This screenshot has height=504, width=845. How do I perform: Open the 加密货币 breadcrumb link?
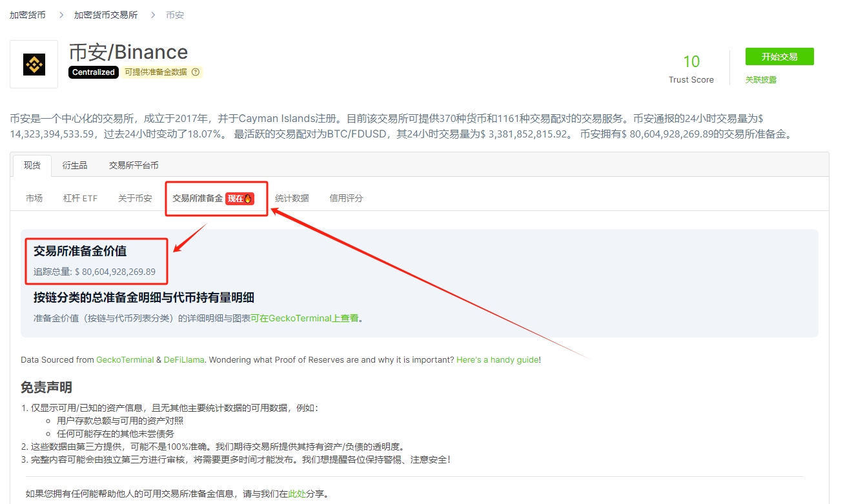pos(28,15)
